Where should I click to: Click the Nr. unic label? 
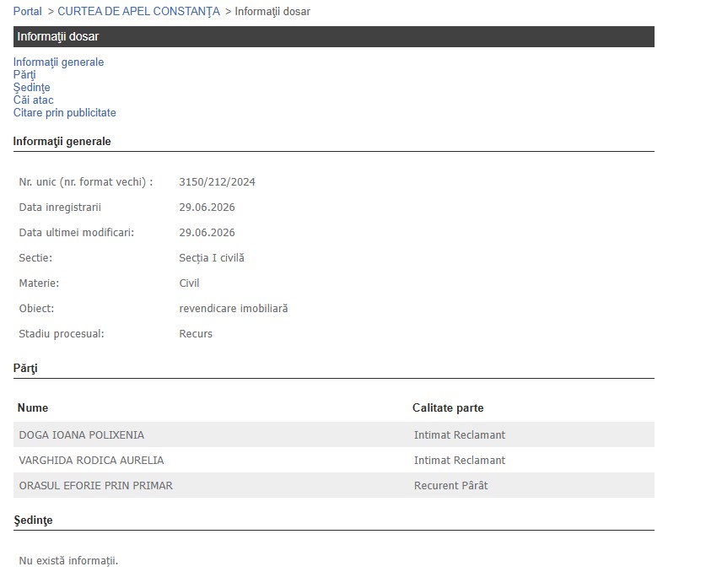tap(85, 182)
